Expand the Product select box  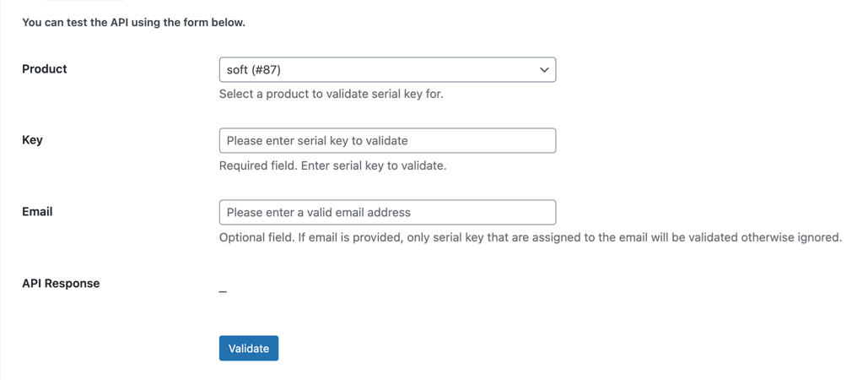[x=387, y=70]
